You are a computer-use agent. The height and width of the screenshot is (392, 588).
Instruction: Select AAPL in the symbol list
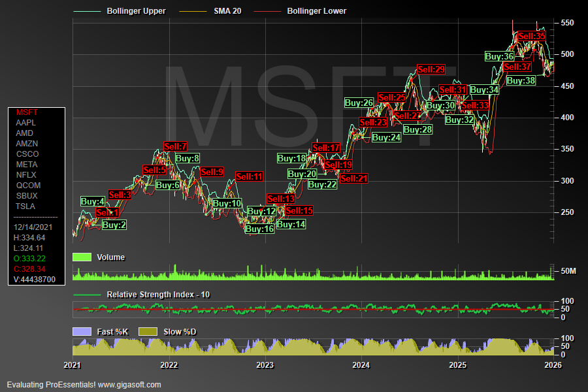coord(26,123)
